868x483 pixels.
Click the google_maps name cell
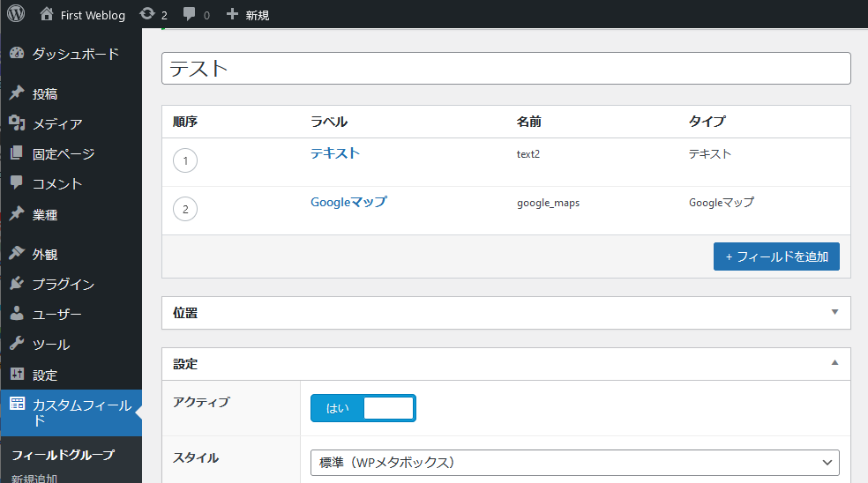[548, 203]
